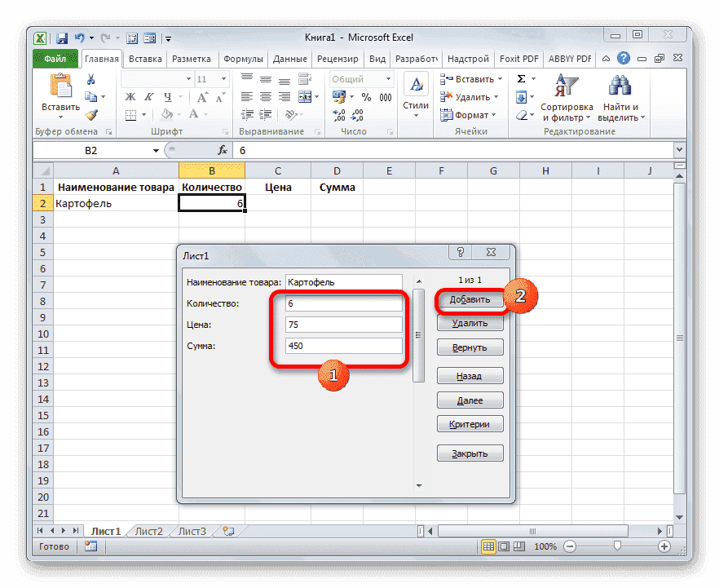Screen dimensions: 719x588
Task: Close the form with Закрыть button
Action: point(470,453)
